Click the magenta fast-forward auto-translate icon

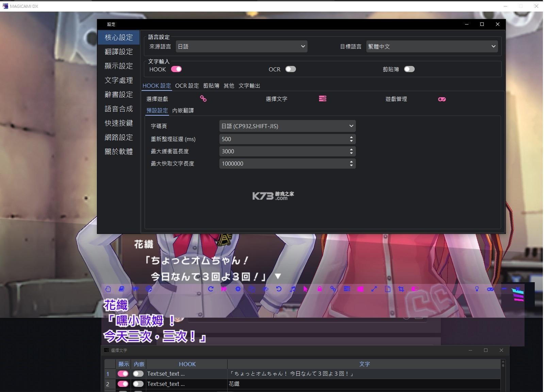[224, 289]
